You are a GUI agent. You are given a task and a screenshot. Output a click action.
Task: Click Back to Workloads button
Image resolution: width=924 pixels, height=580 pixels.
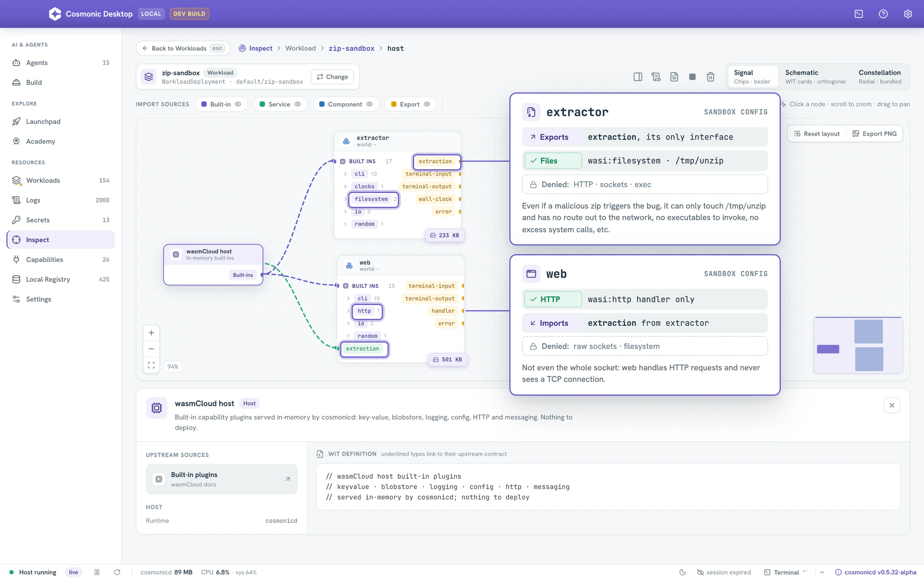183,48
